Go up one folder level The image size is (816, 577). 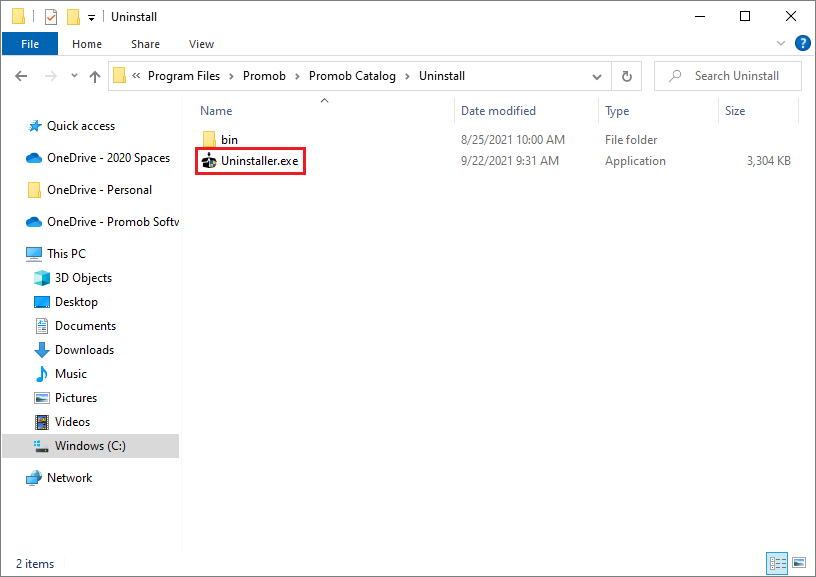pyautogui.click(x=95, y=76)
